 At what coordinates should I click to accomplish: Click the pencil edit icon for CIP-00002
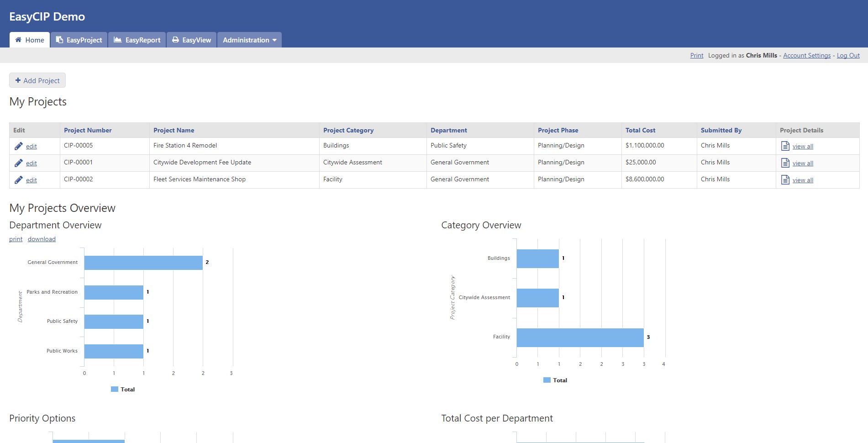(x=19, y=179)
